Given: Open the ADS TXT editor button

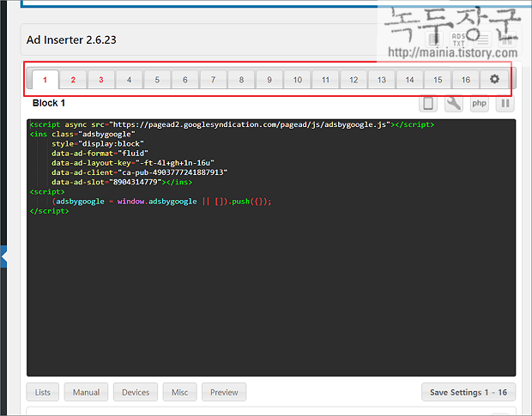Looking at the screenshot, I should click(458, 39).
